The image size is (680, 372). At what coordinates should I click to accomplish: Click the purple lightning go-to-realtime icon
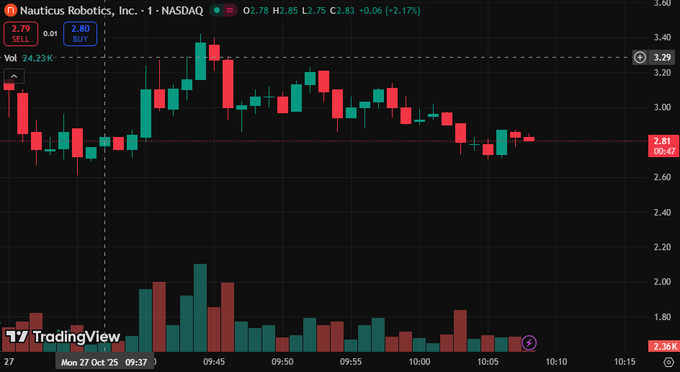529,343
